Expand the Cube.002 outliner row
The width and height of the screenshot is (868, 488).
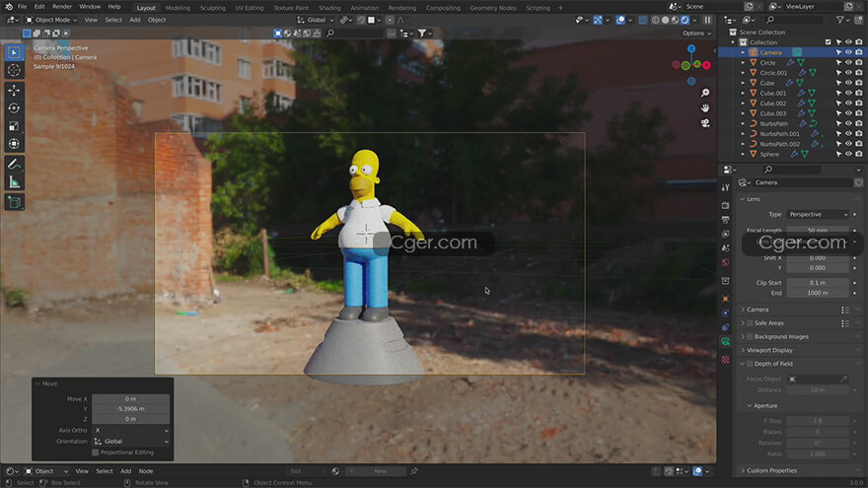(x=743, y=104)
